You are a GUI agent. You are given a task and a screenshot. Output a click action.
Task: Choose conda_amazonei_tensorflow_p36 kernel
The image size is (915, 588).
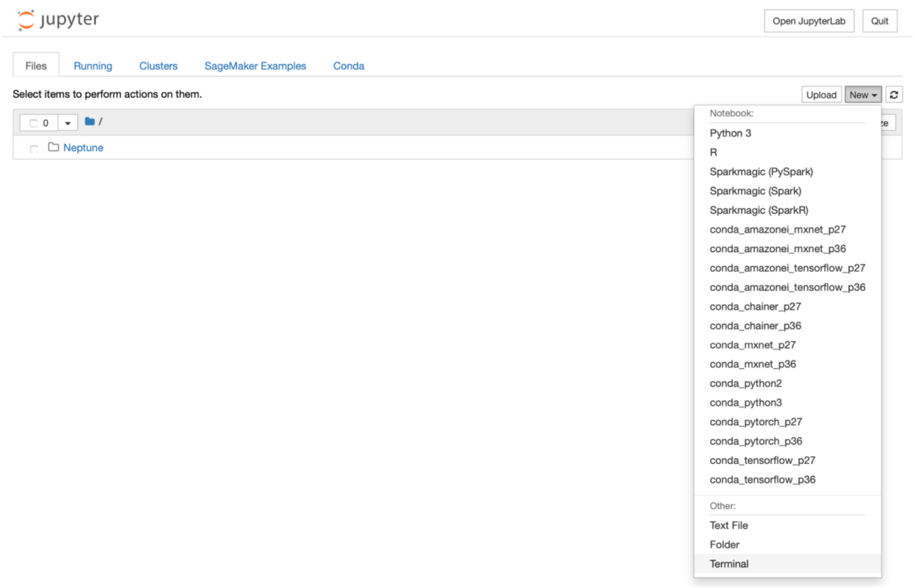[x=787, y=287]
